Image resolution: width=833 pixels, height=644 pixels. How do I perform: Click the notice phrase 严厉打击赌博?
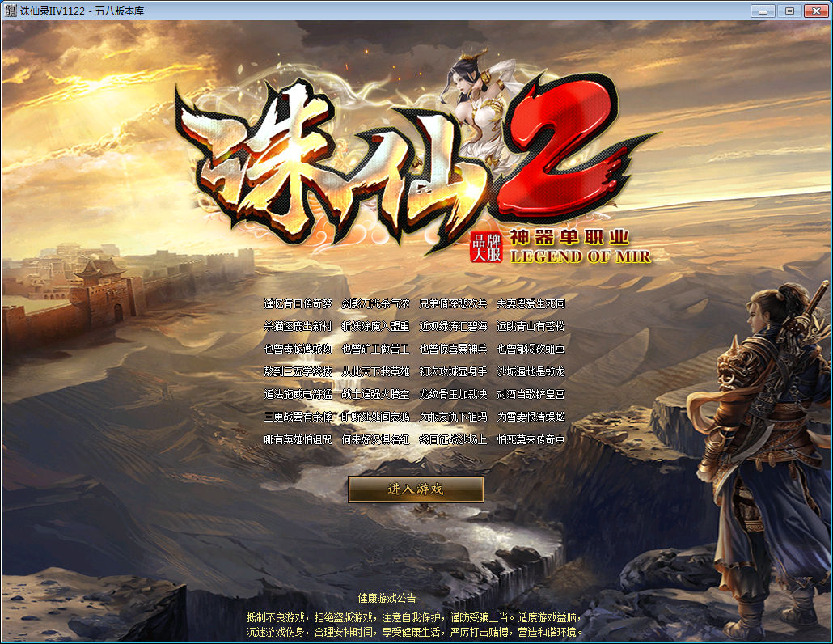point(480,633)
